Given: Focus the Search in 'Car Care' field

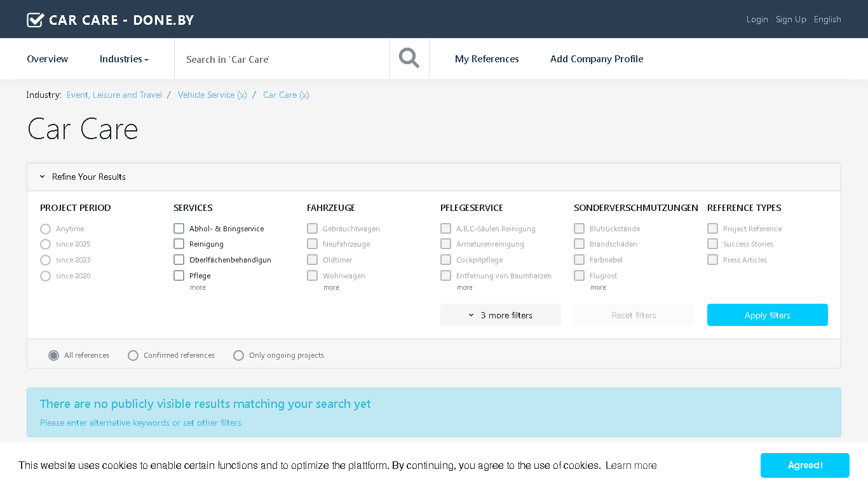Looking at the screenshot, I should click(282, 59).
